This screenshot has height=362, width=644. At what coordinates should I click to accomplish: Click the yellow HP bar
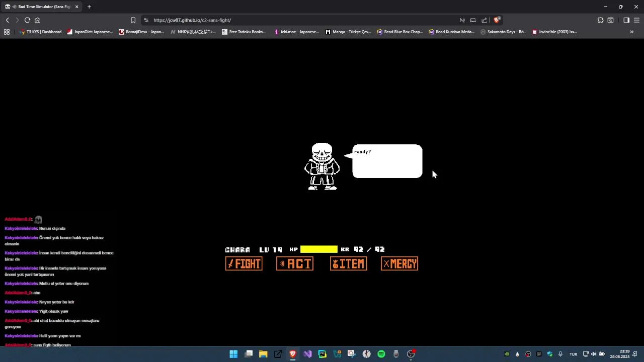pyautogui.click(x=319, y=249)
